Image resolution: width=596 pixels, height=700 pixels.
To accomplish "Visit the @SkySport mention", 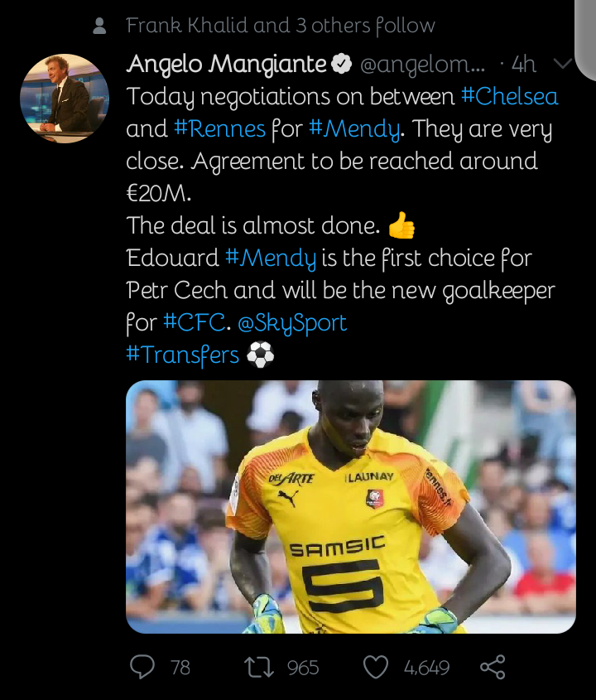I will pyautogui.click(x=292, y=323).
